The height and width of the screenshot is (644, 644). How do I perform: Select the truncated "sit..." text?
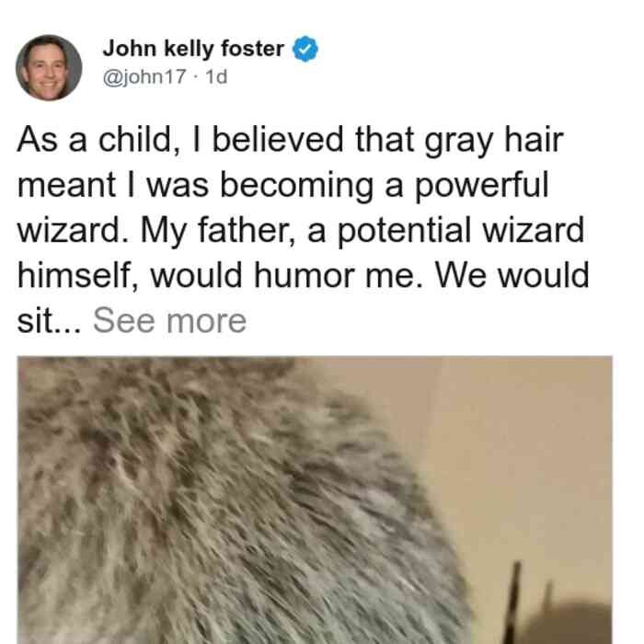(50, 321)
